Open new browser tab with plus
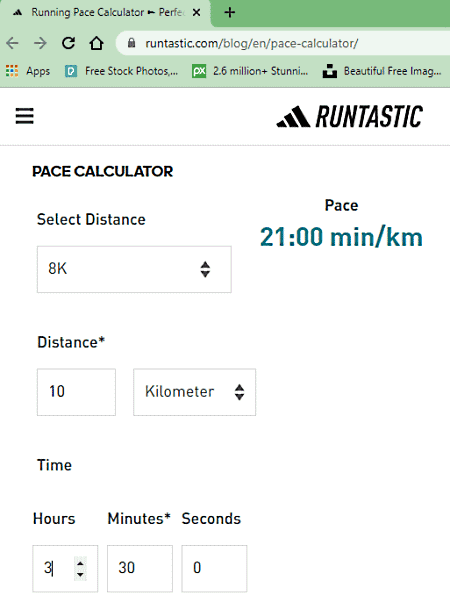This screenshot has height=602, width=450. point(230,13)
